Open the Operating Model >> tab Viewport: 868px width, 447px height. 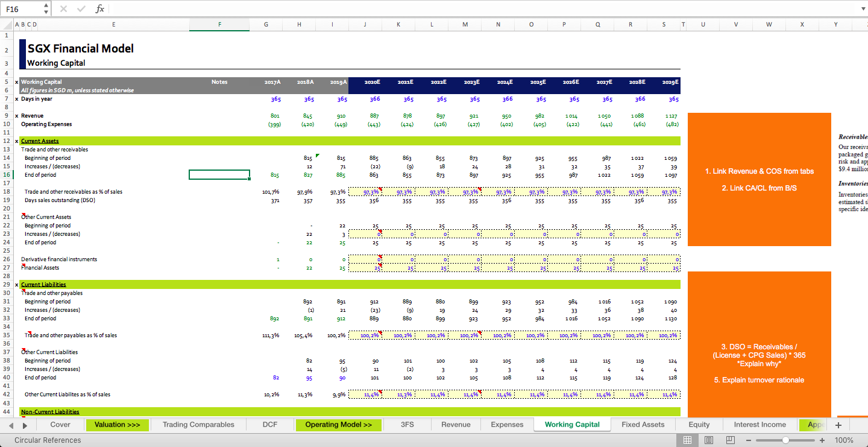(x=339, y=425)
